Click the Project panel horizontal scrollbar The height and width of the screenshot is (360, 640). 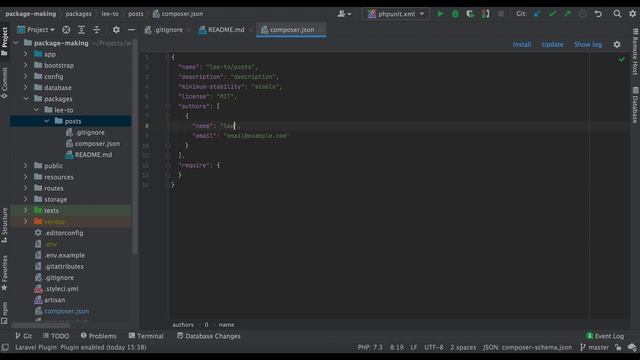point(41,325)
